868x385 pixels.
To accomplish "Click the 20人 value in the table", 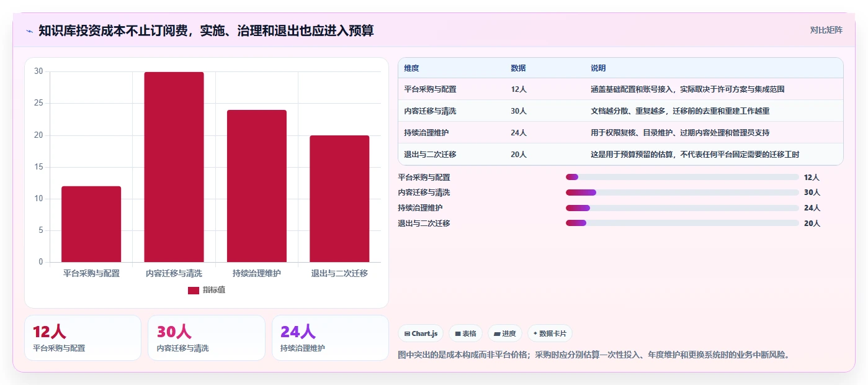I will click(519, 155).
